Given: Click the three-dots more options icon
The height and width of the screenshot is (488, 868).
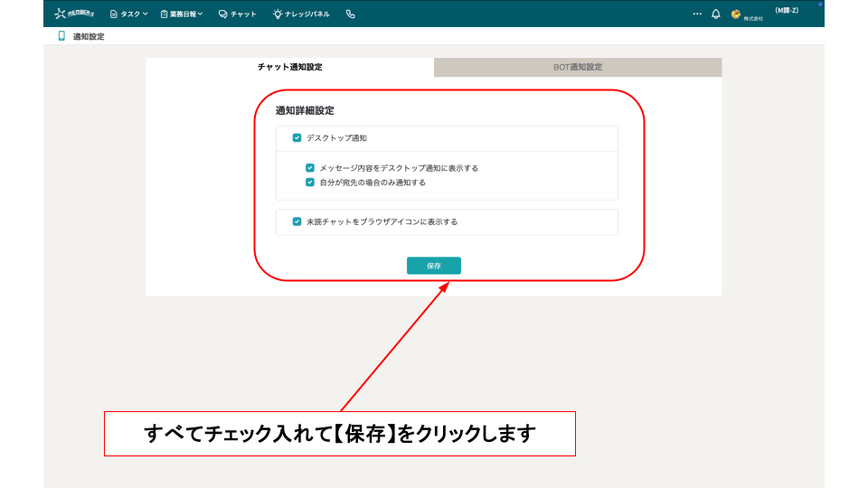Looking at the screenshot, I should (x=697, y=14).
